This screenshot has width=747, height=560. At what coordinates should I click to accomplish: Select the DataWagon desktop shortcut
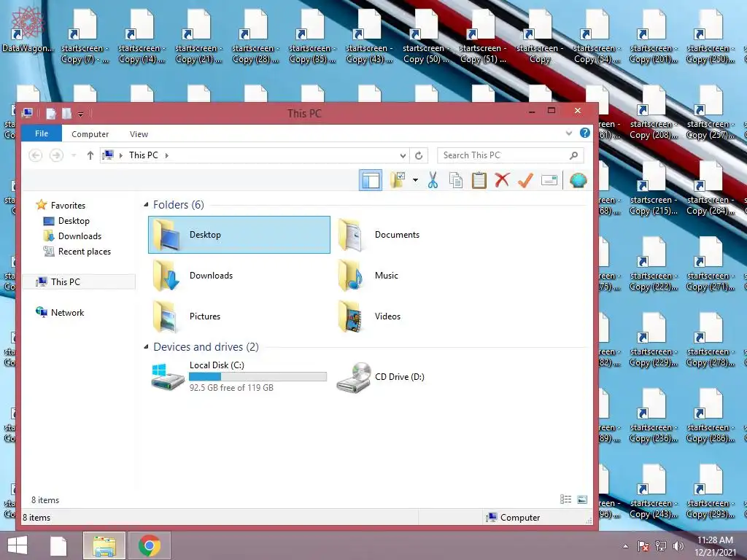point(28,29)
